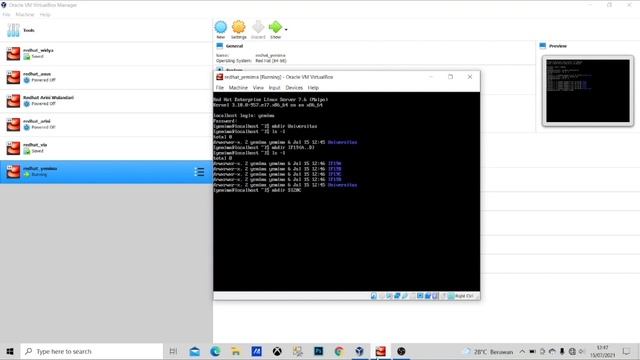Open the dropdown arrow beside Show

pos(286,30)
